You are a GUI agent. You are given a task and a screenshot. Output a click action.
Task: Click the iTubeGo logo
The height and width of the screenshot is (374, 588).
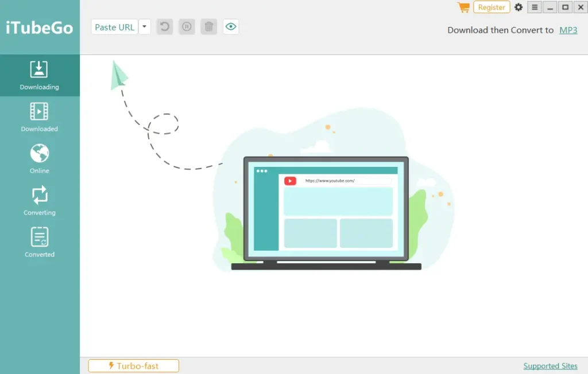40,28
